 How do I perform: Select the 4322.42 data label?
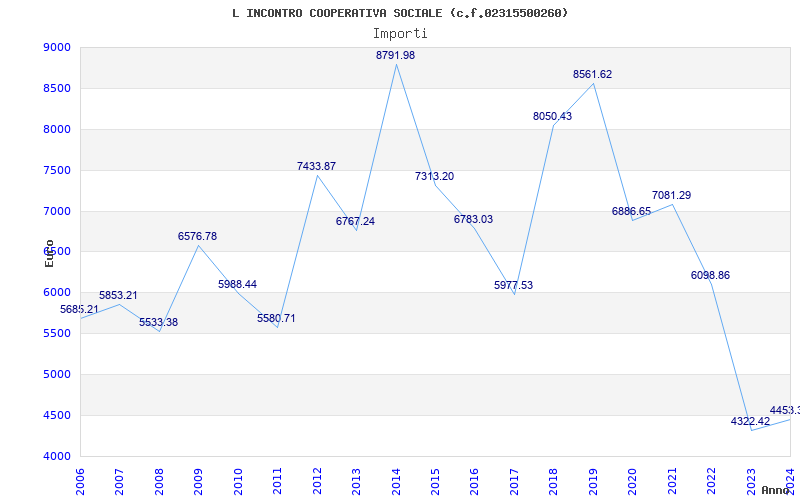pyautogui.click(x=751, y=422)
